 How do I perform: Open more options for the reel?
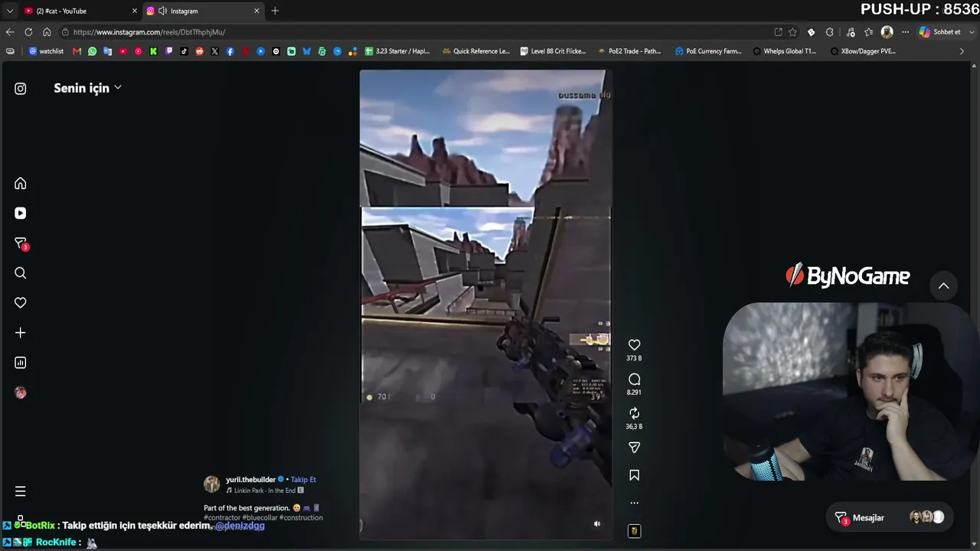tap(634, 503)
